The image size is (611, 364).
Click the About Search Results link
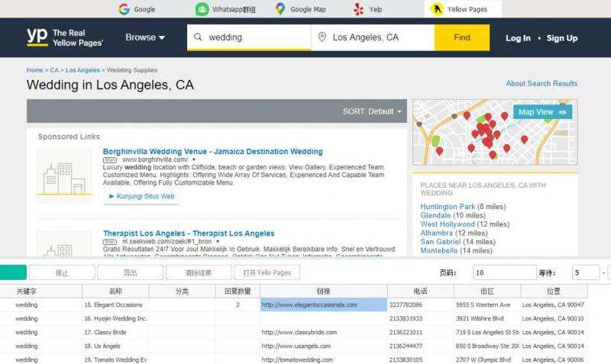541,84
